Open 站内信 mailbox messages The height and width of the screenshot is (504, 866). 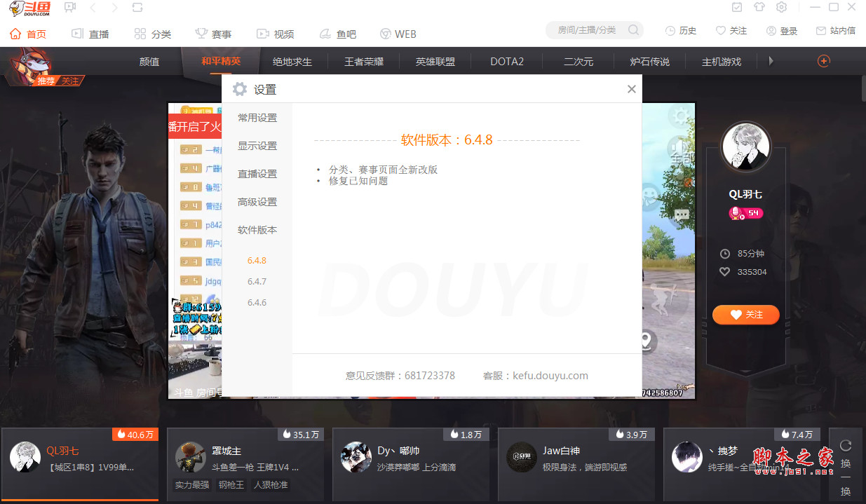(836, 31)
